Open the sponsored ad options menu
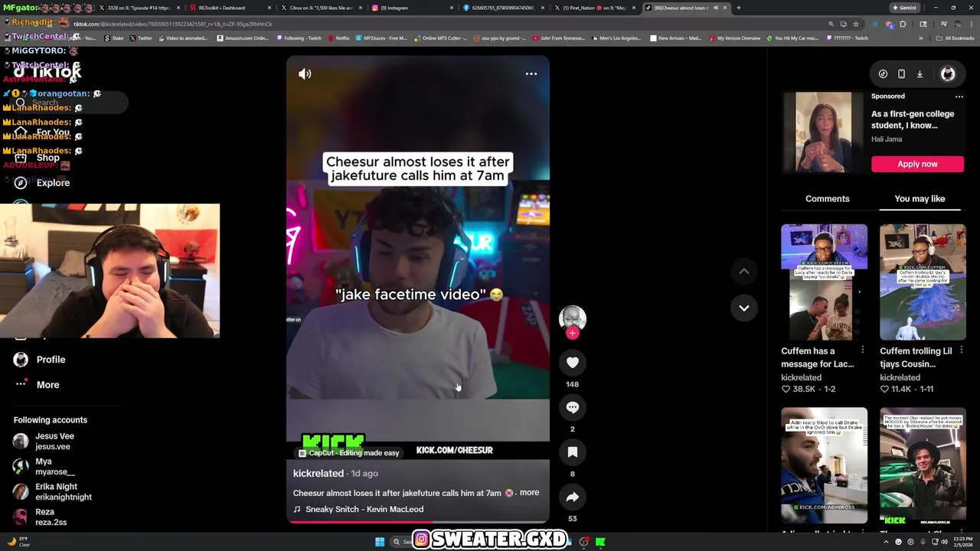The height and width of the screenshot is (551, 980). 959,96
